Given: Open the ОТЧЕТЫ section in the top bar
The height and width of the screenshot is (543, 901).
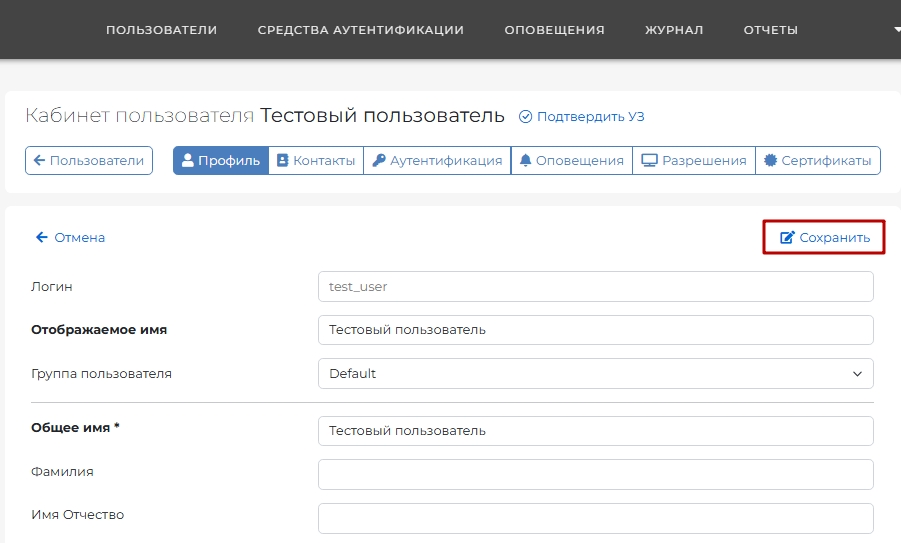Looking at the screenshot, I should (770, 30).
